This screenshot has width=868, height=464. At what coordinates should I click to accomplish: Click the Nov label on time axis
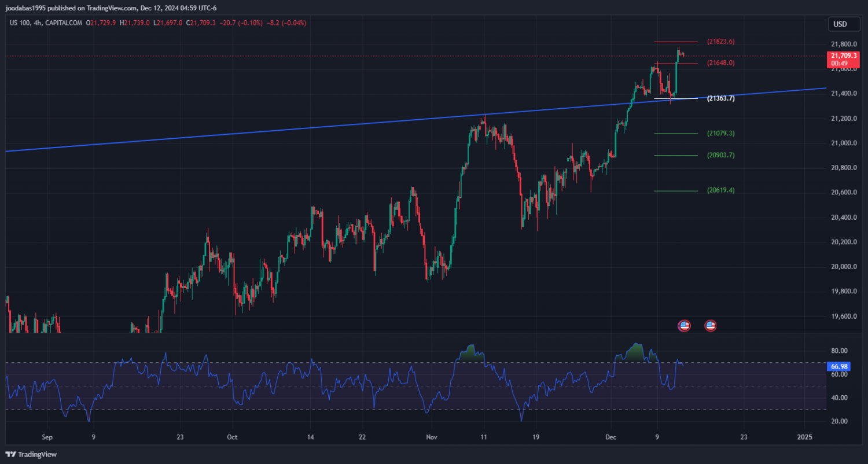coord(430,437)
